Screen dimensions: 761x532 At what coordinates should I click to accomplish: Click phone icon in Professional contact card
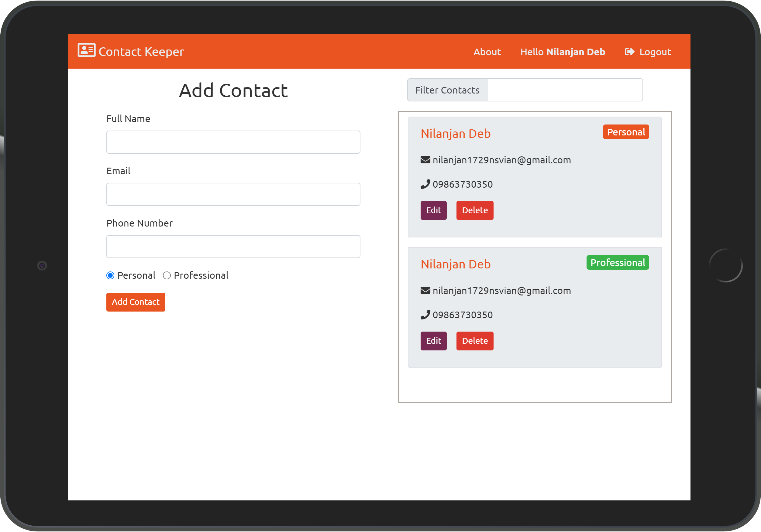click(425, 315)
